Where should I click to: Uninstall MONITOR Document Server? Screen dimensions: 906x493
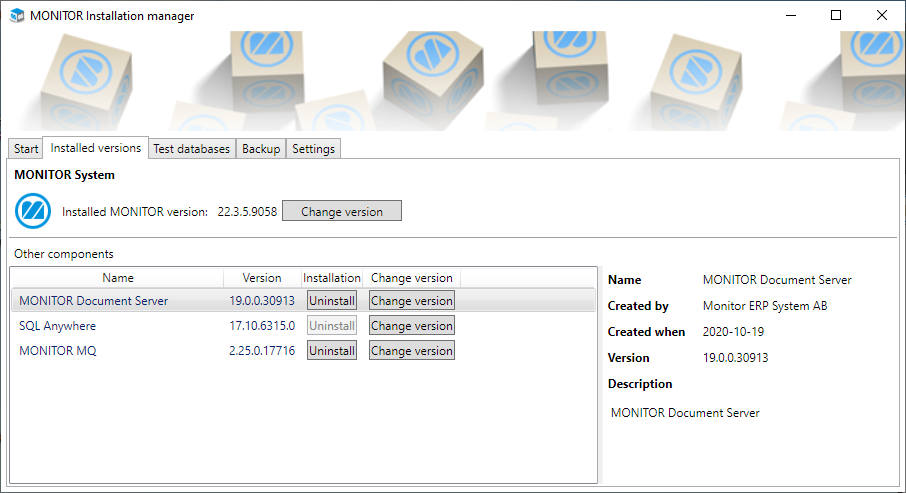coord(331,301)
